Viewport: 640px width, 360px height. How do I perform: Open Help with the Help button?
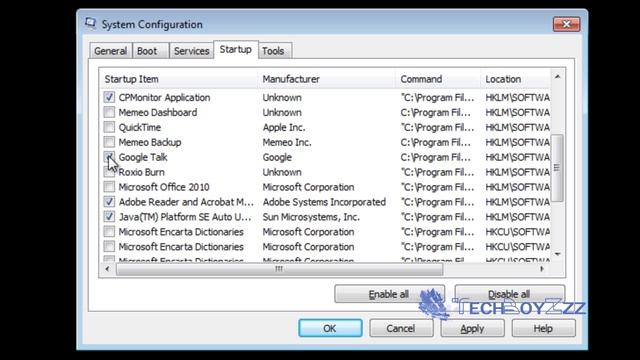[x=543, y=328]
